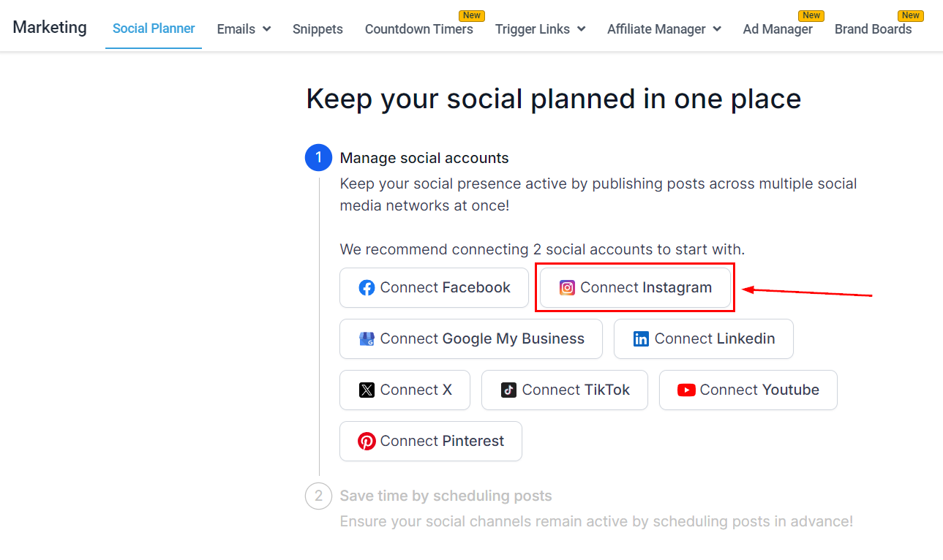Click the Facebook logo icon
The height and width of the screenshot is (560, 943).
pyautogui.click(x=367, y=288)
